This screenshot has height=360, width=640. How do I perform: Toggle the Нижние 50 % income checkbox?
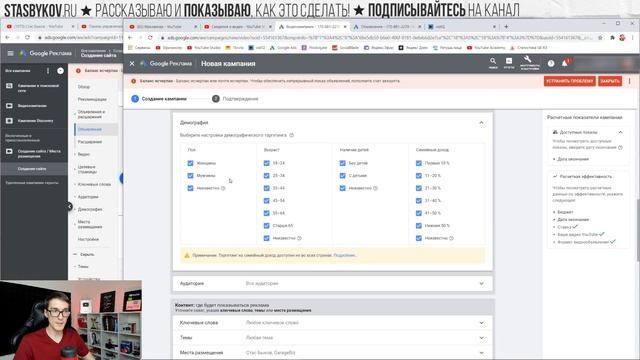pos(418,226)
